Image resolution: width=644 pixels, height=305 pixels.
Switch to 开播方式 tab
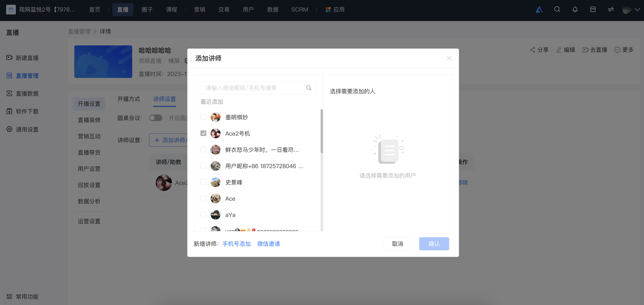coord(129,99)
